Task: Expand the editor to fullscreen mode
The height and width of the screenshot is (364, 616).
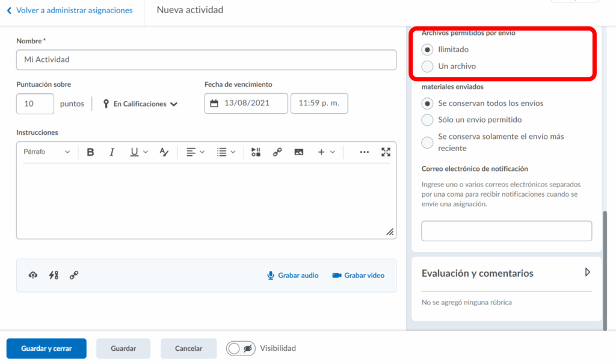Action: 386,152
